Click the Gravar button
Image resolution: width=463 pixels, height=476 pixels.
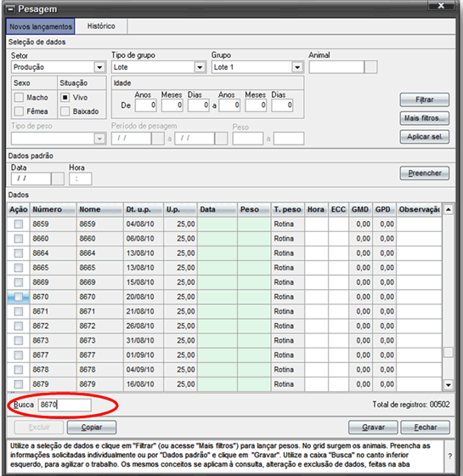[373, 427]
